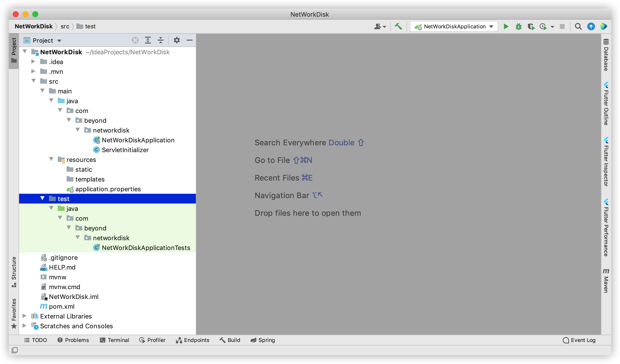This screenshot has width=620, height=364.
Task: Click the Build project hammer icon
Action: pos(398,26)
